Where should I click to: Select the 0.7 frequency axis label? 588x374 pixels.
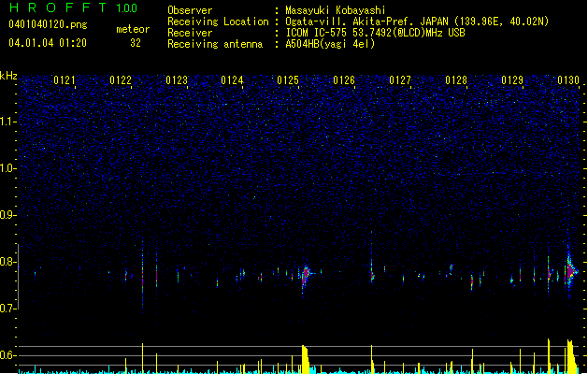pos(7,309)
